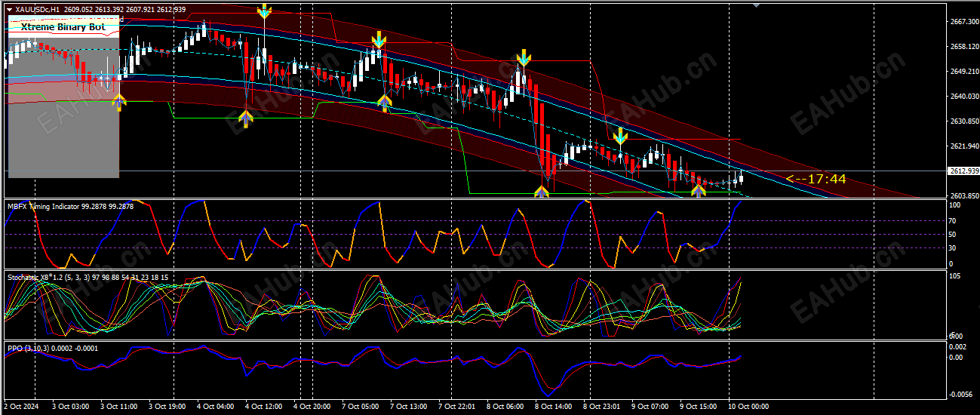Click the down arrow signal above 4 Oct 12:00

coord(264,11)
